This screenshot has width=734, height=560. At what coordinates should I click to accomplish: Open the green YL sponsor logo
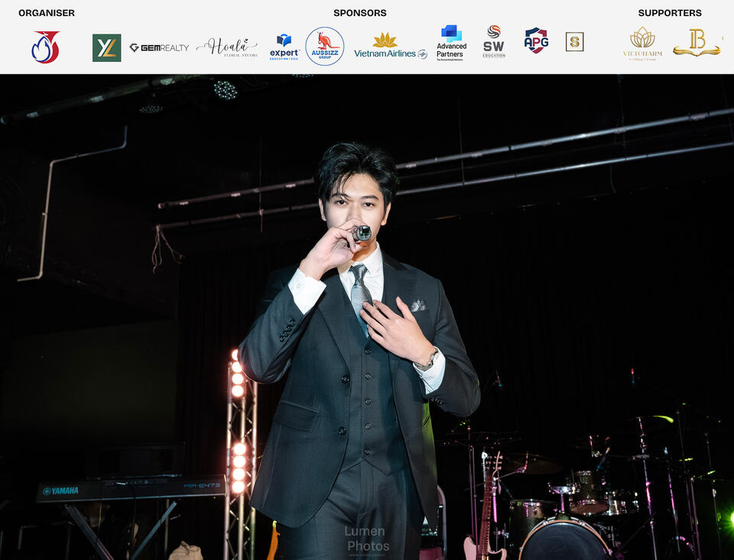pyautogui.click(x=107, y=47)
